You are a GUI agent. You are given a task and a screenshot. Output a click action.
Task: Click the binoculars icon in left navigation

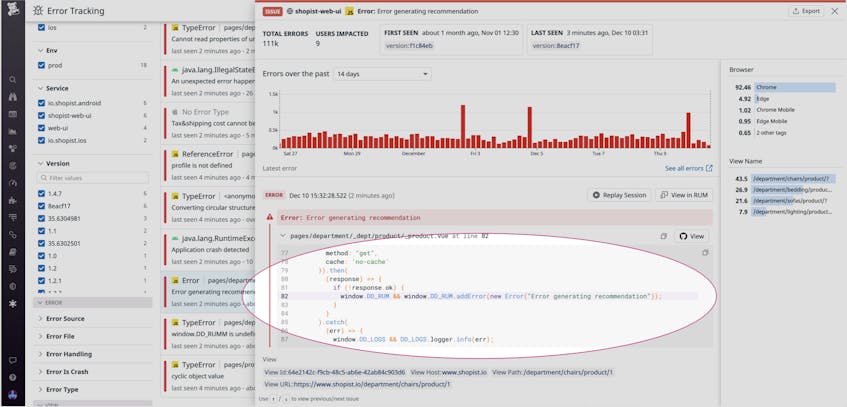(x=12, y=97)
